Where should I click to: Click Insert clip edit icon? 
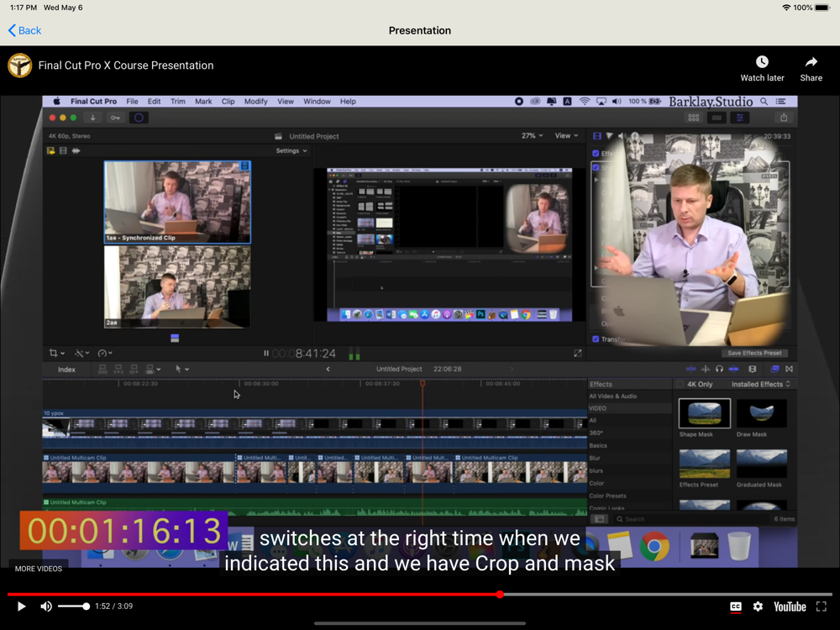(118, 369)
